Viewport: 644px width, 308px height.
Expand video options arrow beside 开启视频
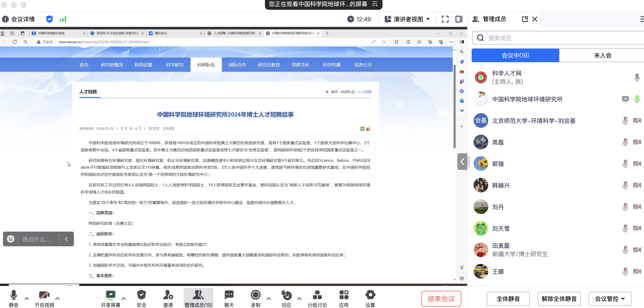[x=58, y=298]
